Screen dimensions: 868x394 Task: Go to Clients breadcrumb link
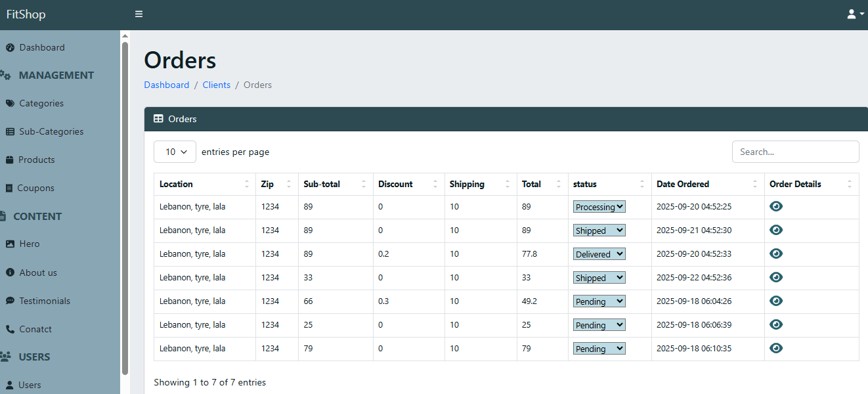tap(216, 85)
